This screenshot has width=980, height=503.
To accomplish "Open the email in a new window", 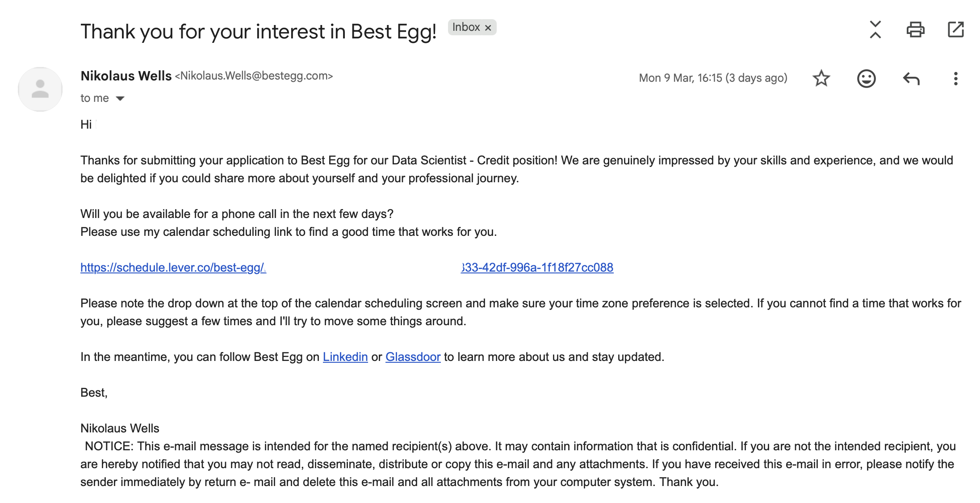I will [957, 29].
